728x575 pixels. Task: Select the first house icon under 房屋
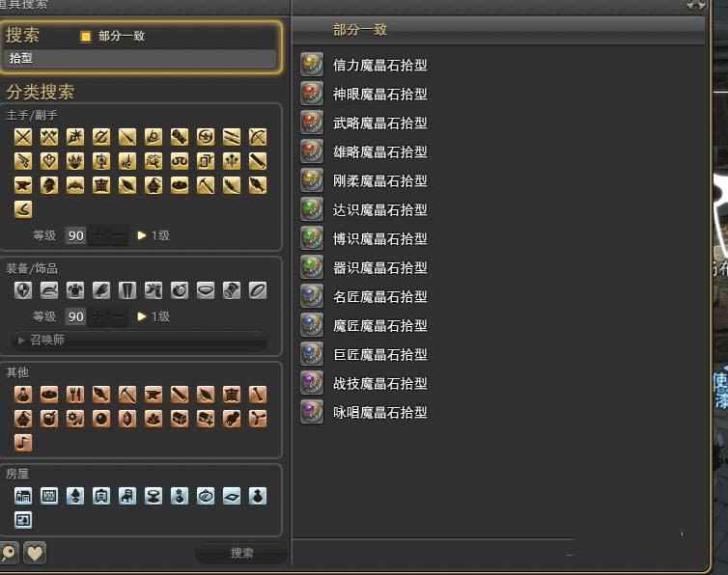pos(23,496)
